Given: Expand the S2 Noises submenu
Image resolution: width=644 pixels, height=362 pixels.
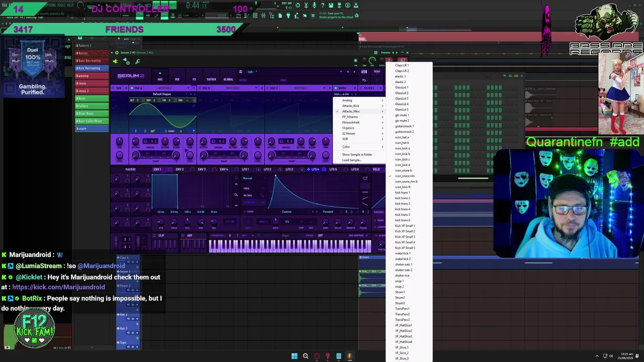Looking at the screenshot, I should 360,133.
